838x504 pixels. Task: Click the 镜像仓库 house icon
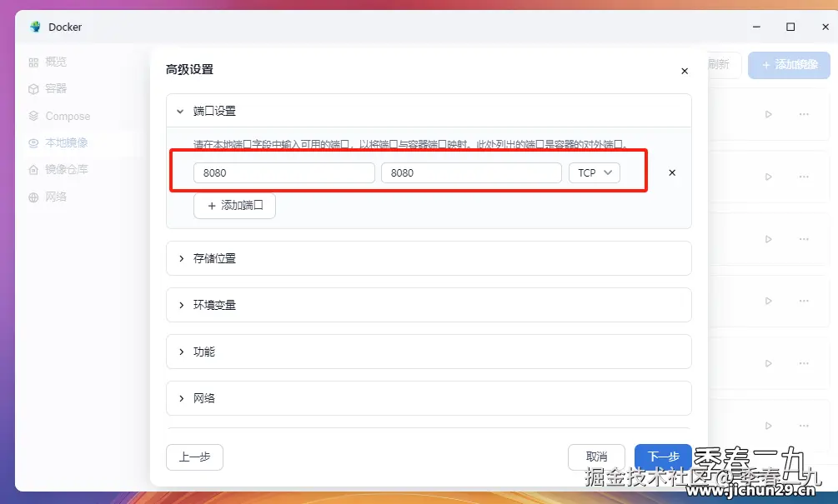[x=33, y=170]
